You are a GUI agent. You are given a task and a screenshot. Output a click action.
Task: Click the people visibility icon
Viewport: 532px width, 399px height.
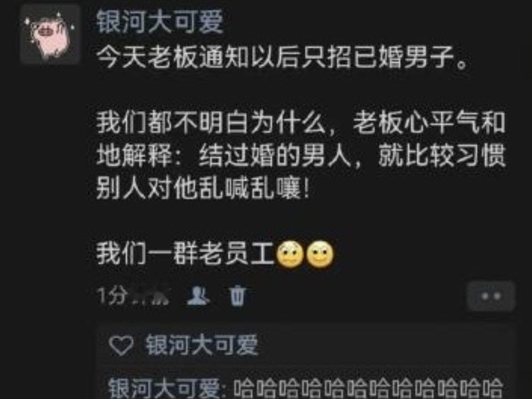(198, 295)
